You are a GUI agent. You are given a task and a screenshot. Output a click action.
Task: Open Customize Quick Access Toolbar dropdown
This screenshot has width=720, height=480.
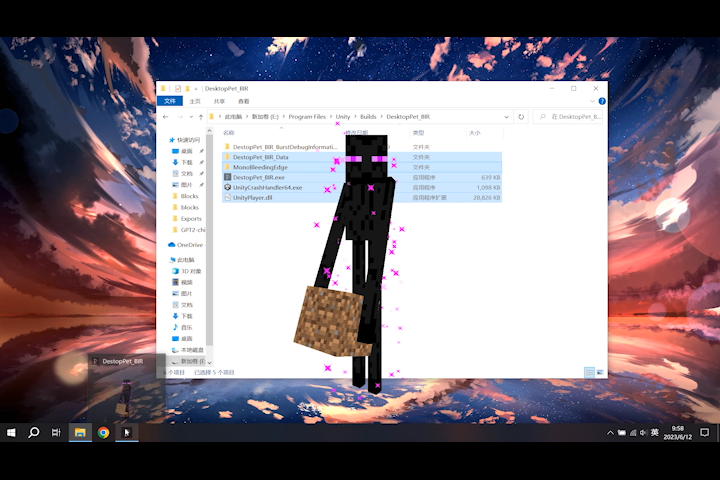coord(196,89)
